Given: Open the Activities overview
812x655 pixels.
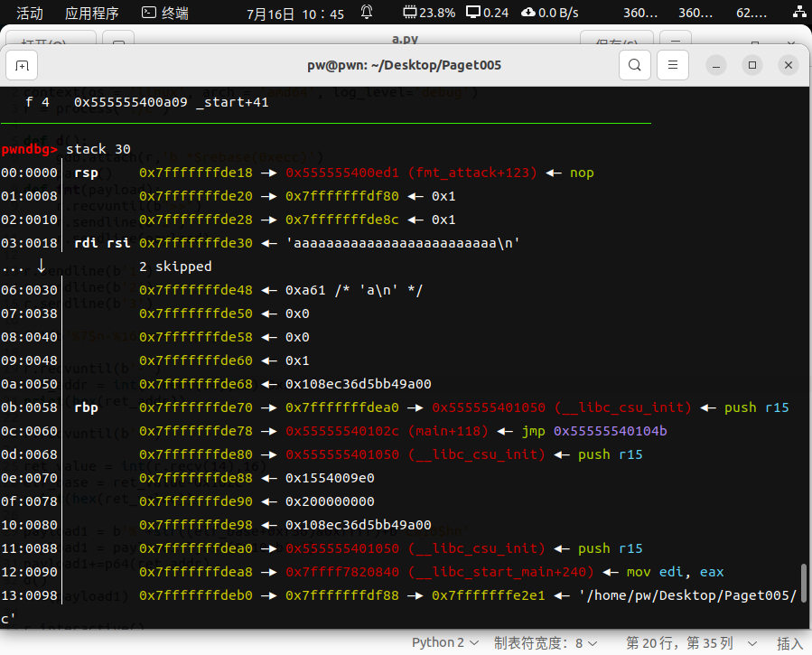Looking at the screenshot, I should pos(30,13).
